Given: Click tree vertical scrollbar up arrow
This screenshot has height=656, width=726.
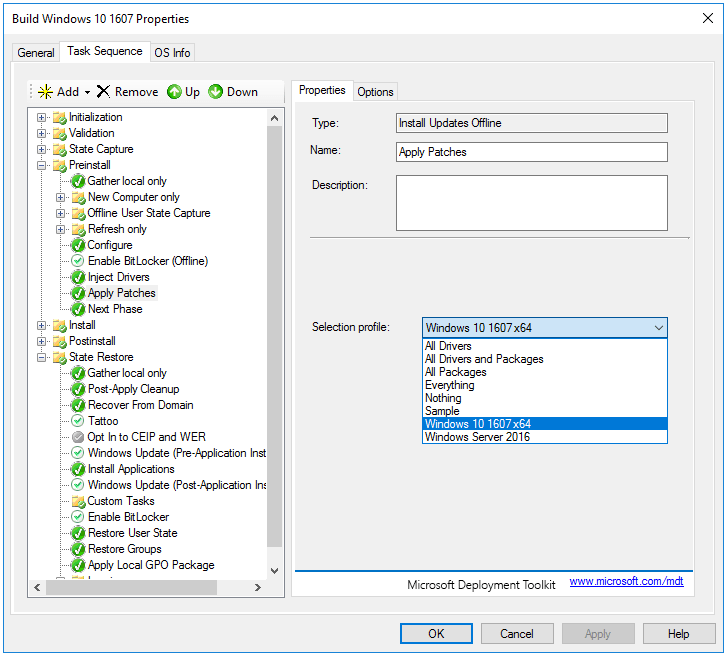Looking at the screenshot, I should (x=275, y=119).
